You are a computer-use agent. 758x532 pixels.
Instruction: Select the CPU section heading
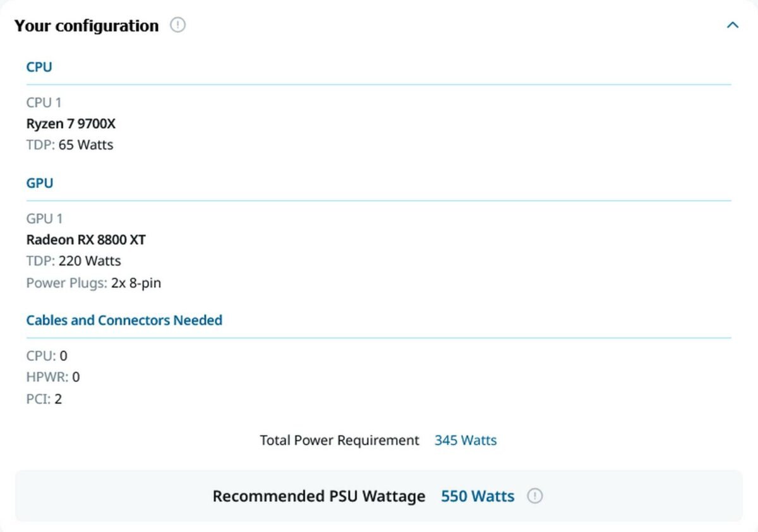click(x=39, y=67)
